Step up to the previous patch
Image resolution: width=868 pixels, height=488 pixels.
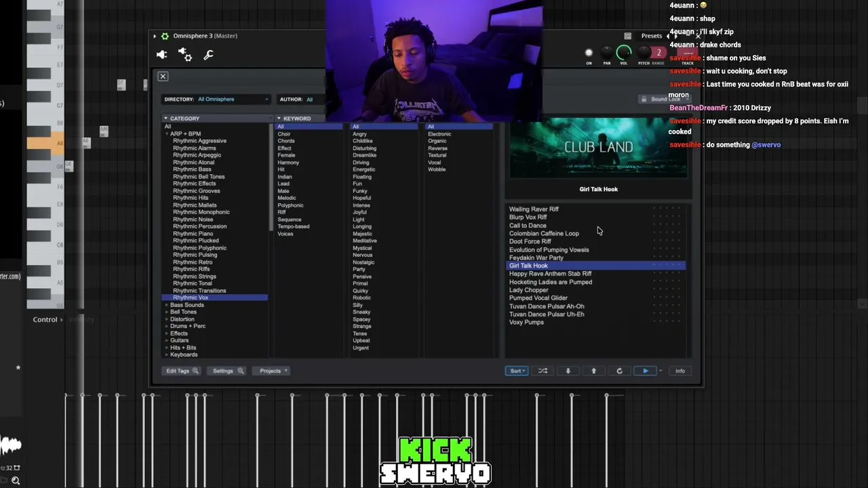(594, 371)
